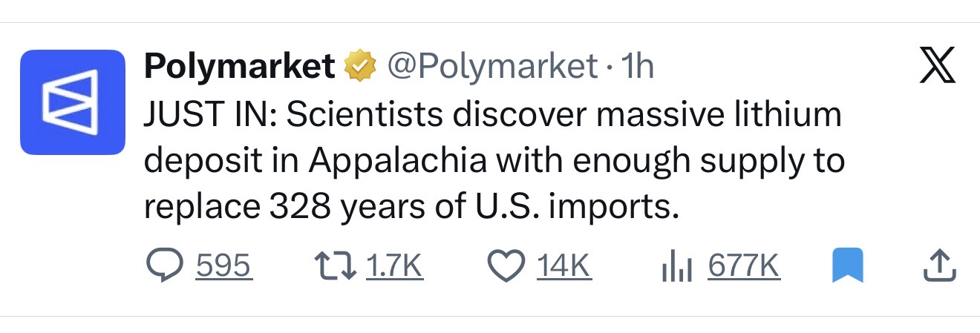Click the share upload arrow icon
980x333 pixels.
pos(937,266)
